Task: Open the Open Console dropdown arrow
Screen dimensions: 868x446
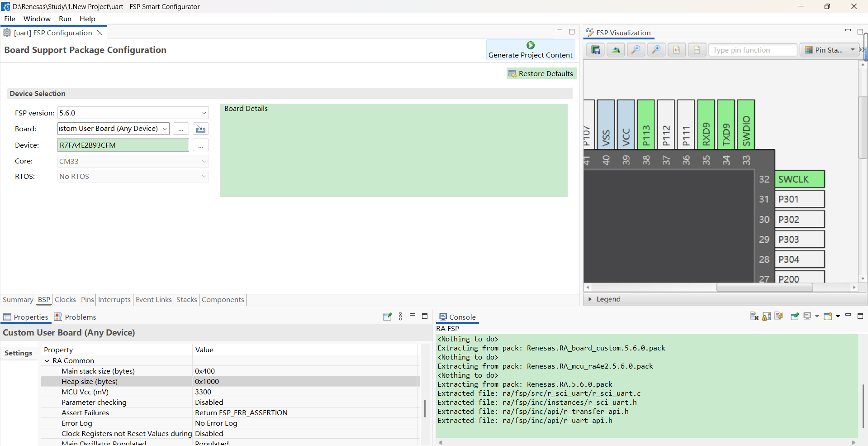Action: click(x=838, y=317)
